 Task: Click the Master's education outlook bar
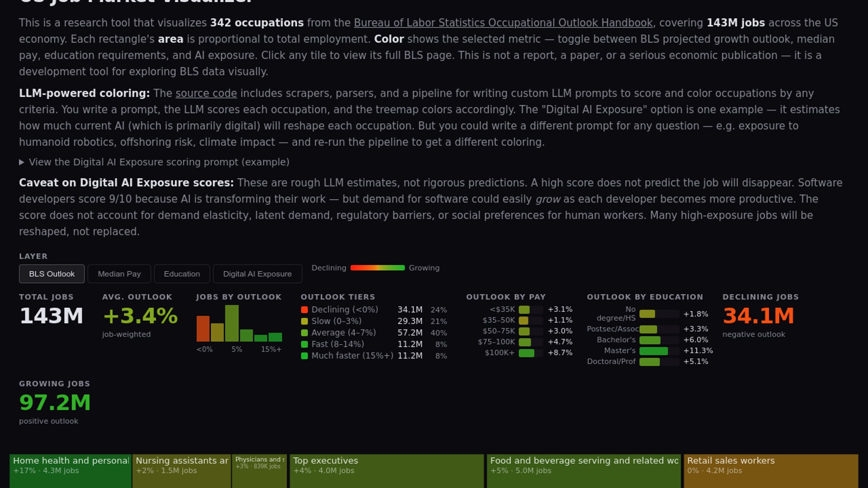(653, 351)
